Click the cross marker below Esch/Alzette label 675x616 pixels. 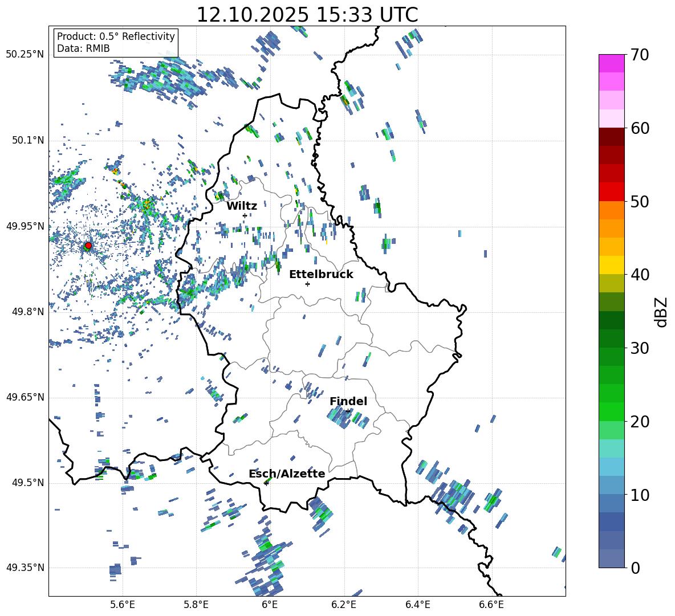click(x=266, y=483)
